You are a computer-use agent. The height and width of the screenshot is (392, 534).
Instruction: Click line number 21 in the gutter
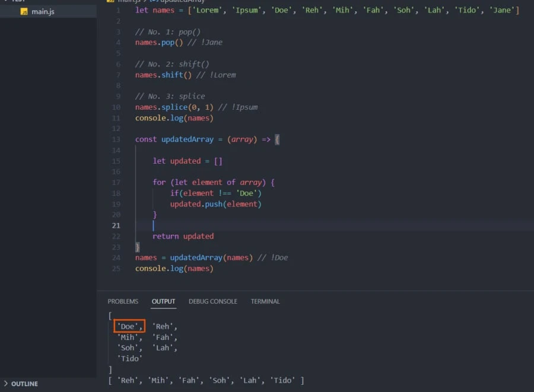[115, 225]
